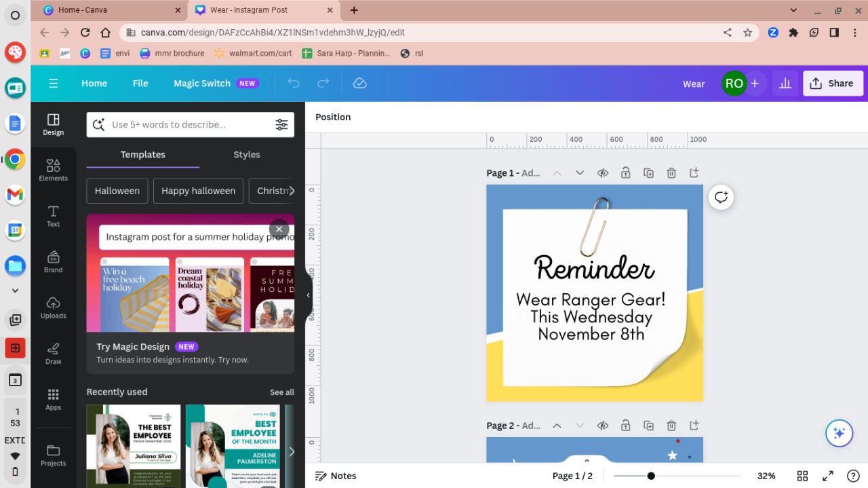Open the Design sidebar panel

[54, 125]
